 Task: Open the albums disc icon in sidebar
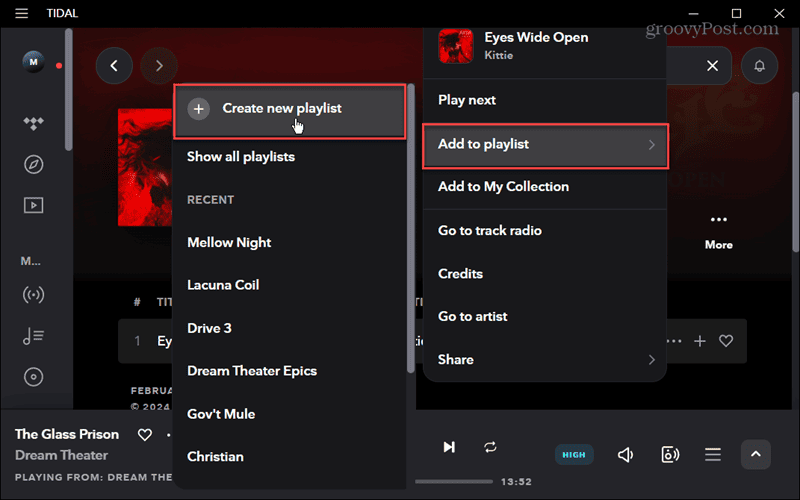(34, 377)
